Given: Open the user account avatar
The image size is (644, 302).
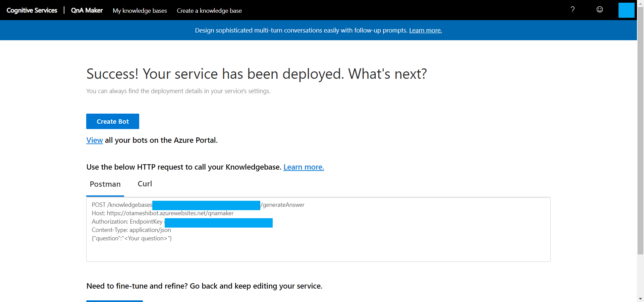Looking at the screenshot, I should [626, 10].
